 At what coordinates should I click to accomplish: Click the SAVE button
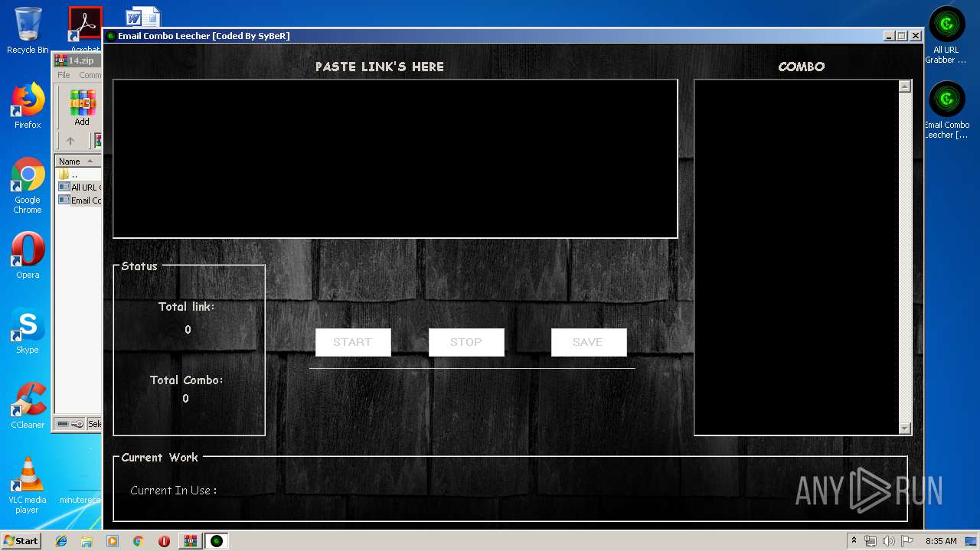pos(589,342)
